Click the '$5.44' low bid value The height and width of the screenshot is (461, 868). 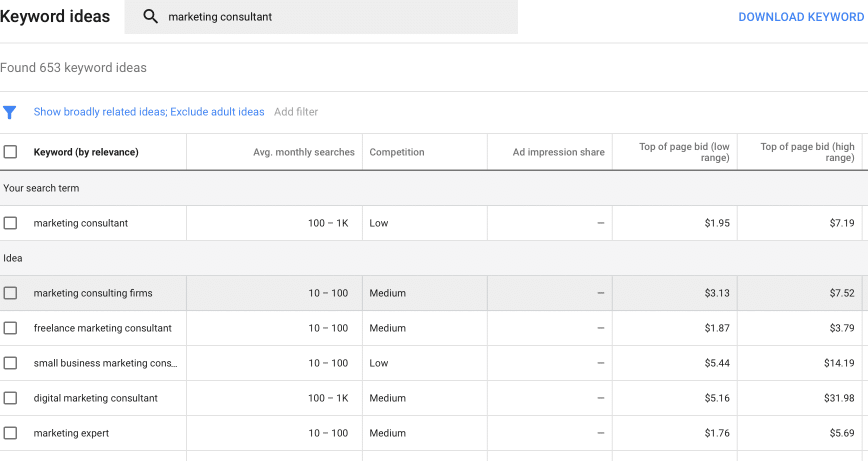click(717, 363)
